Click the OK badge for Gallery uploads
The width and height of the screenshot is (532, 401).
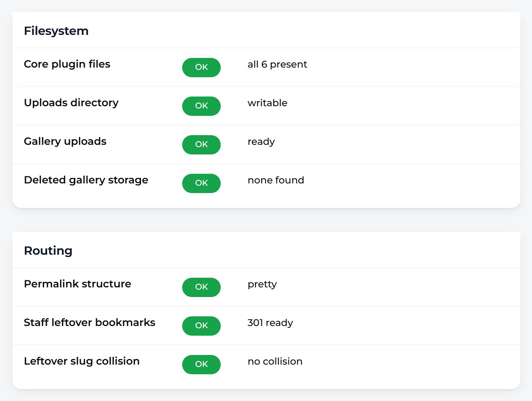[x=201, y=145]
